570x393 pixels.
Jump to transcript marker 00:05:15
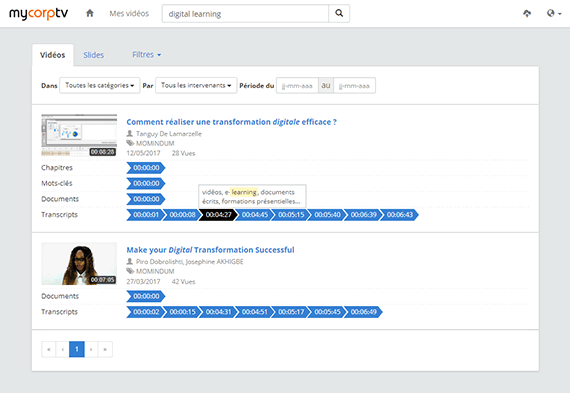pyautogui.click(x=291, y=214)
